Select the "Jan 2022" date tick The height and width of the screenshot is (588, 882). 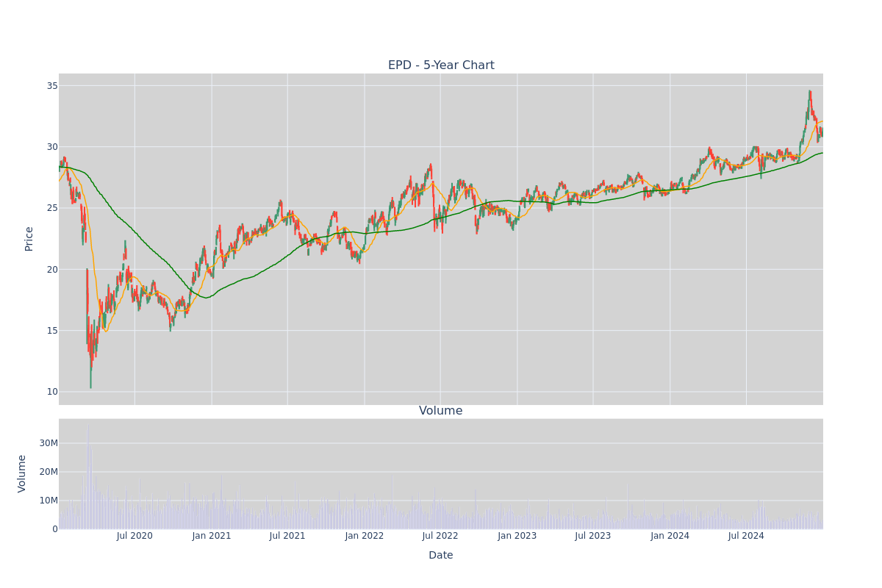pyautogui.click(x=365, y=536)
